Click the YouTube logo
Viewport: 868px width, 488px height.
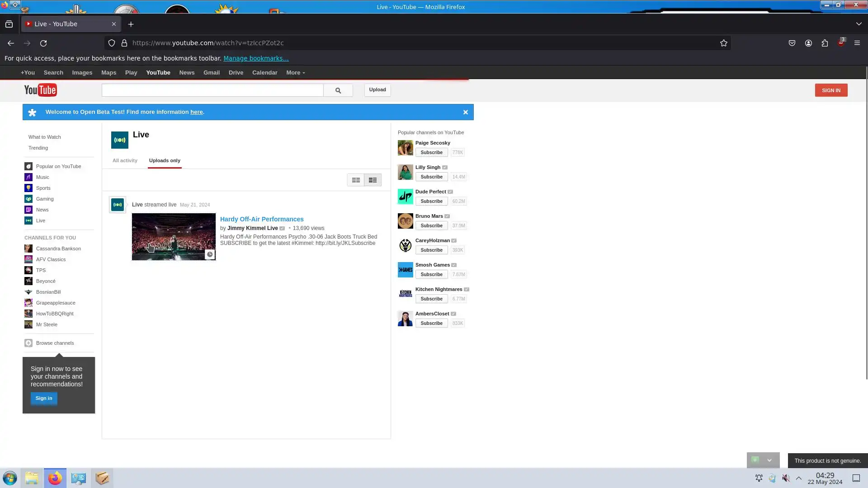41,90
